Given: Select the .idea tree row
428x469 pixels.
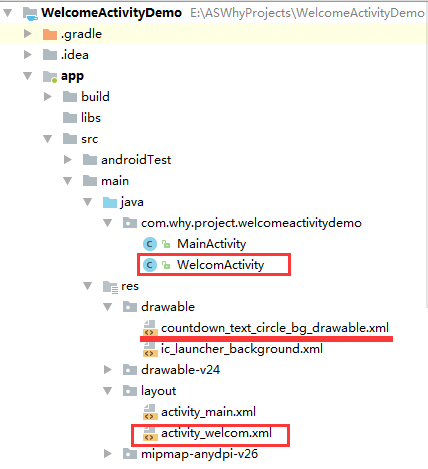Looking at the screenshot, I should point(214,55).
